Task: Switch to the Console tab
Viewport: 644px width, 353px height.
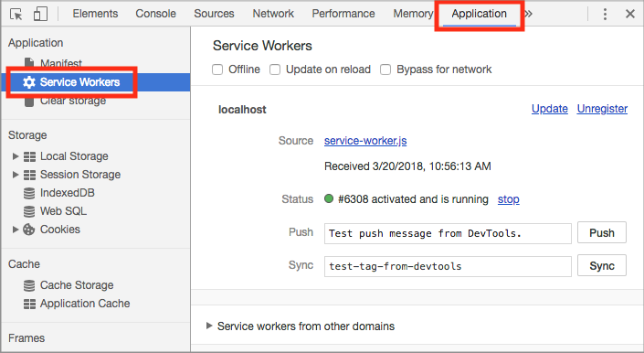Action: coord(155,14)
